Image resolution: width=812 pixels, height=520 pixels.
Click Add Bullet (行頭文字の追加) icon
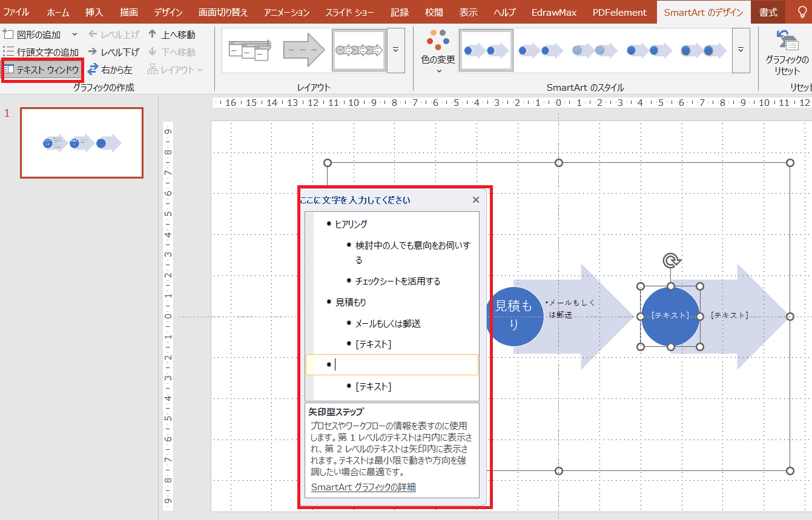pyautogui.click(x=8, y=52)
